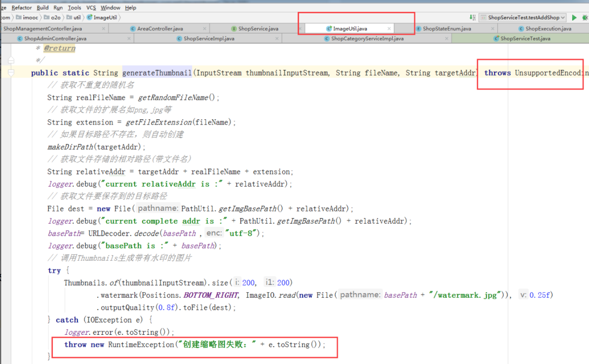This screenshot has width=589, height=364.
Task: Click the green Run button
Action: pos(574,17)
